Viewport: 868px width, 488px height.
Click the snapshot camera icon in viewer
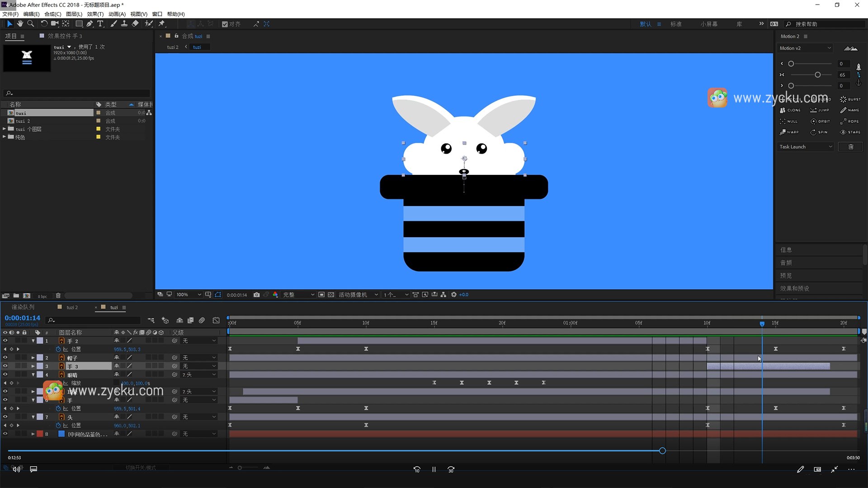tap(256, 295)
